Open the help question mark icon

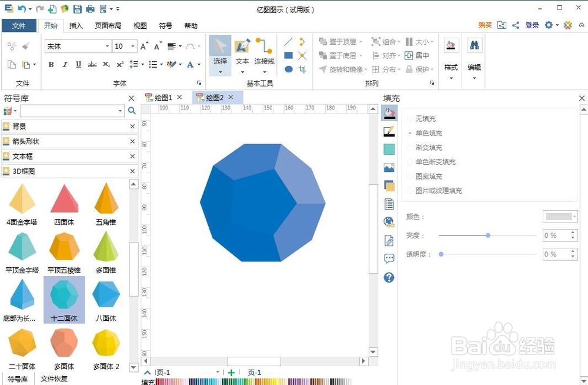389,277
